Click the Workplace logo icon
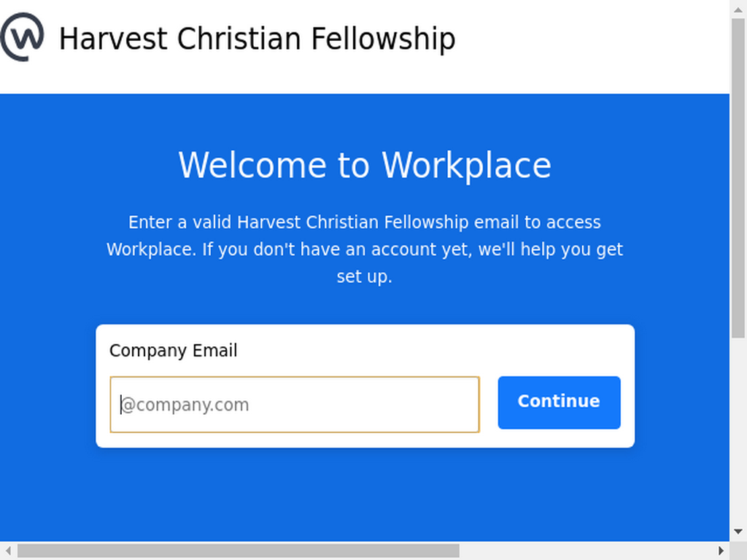 coord(22,37)
